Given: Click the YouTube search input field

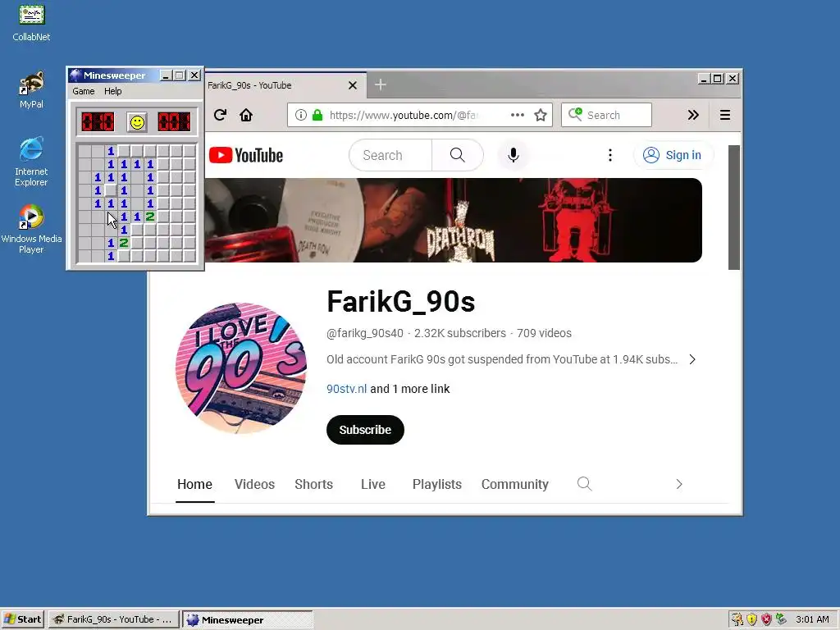Looking at the screenshot, I should click(x=390, y=155).
